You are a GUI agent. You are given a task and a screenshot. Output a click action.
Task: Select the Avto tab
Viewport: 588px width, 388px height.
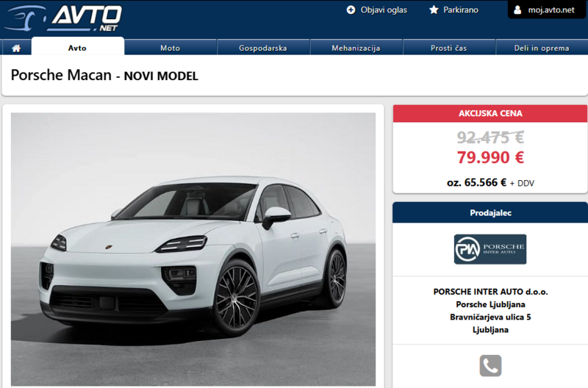click(x=78, y=48)
